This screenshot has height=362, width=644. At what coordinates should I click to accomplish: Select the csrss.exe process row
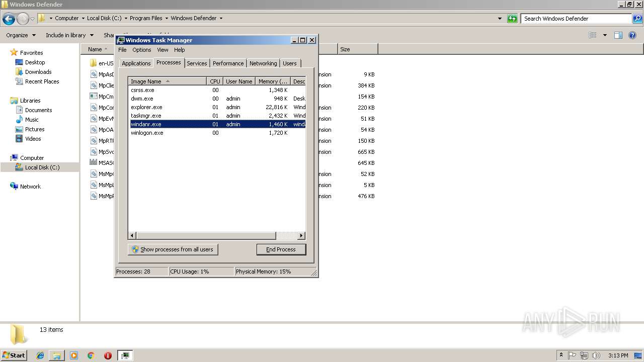tap(217, 90)
